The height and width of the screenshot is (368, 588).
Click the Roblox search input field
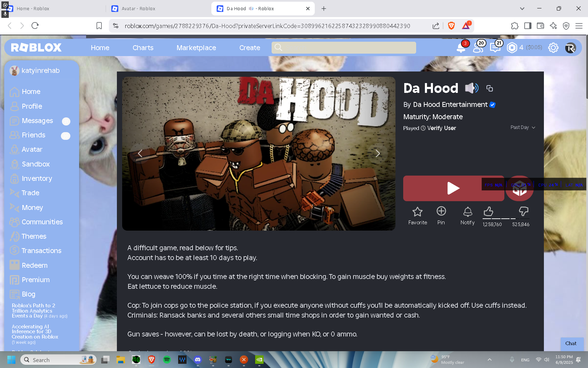[x=344, y=48]
